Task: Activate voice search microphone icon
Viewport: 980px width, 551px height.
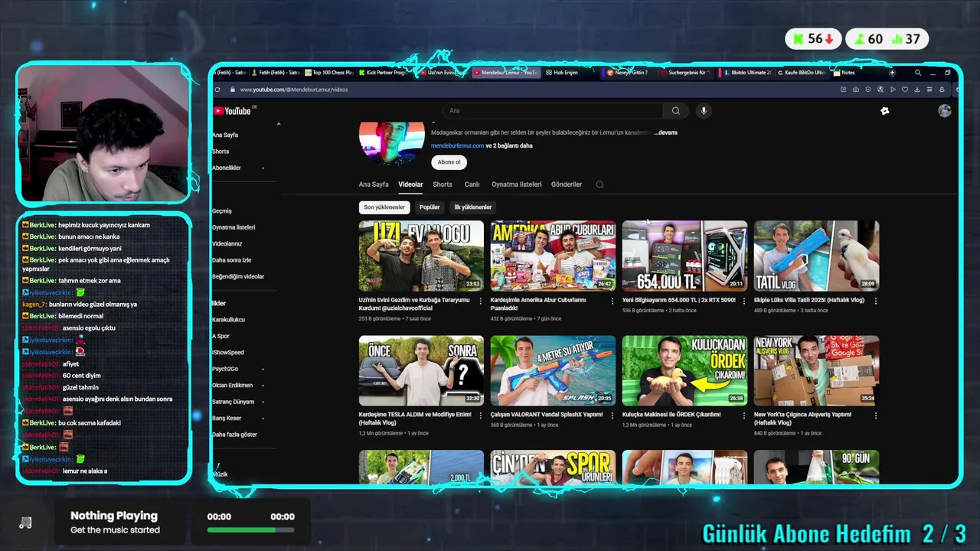Action: click(704, 111)
